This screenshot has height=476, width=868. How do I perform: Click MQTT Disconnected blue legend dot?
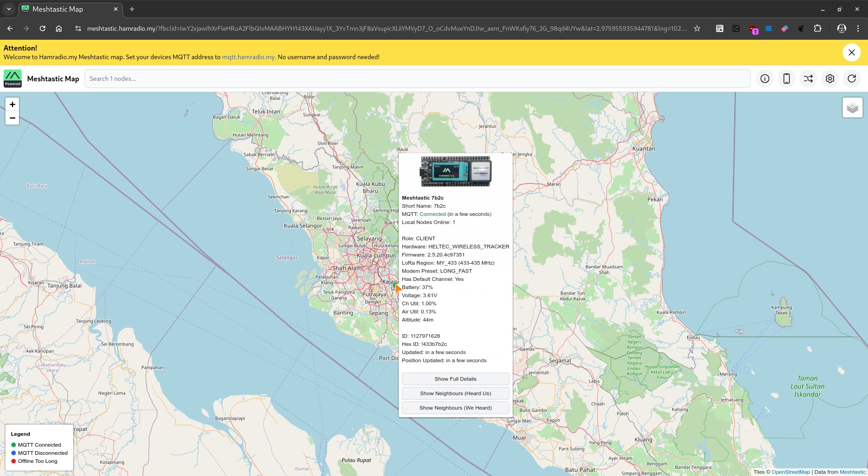tap(14, 453)
